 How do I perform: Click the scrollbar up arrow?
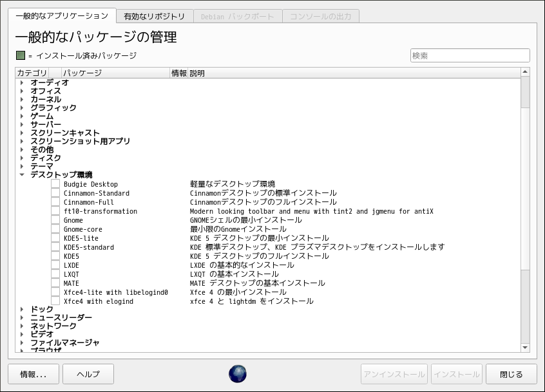click(x=525, y=72)
